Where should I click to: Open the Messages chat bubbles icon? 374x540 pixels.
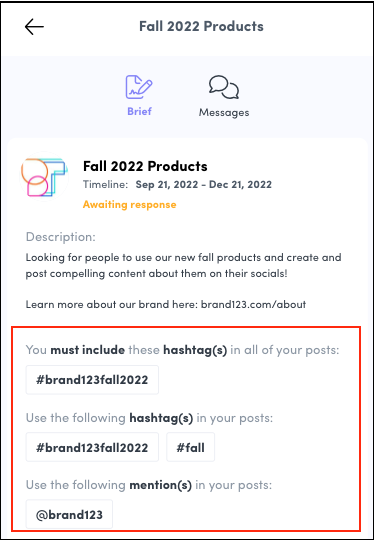(224, 87)
